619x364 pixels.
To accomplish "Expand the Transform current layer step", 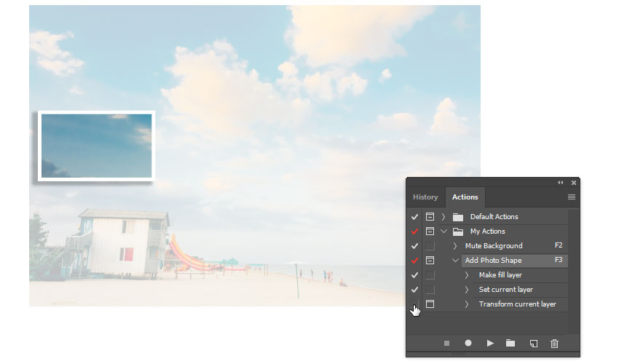I will coord(467,304).
